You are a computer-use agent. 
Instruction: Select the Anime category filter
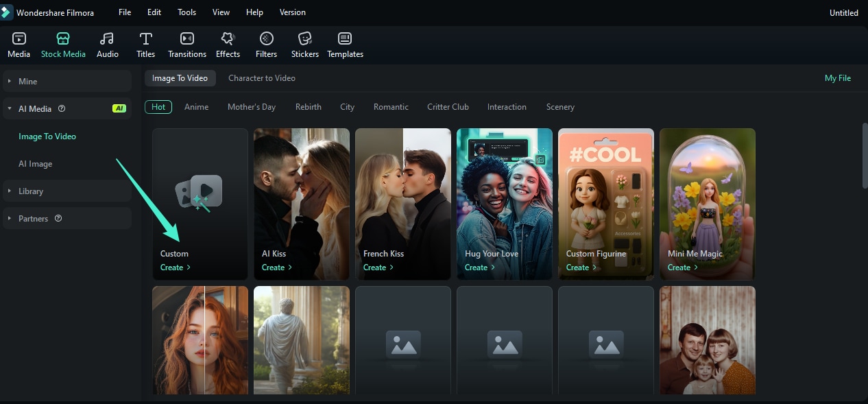[x=196, y=107]
